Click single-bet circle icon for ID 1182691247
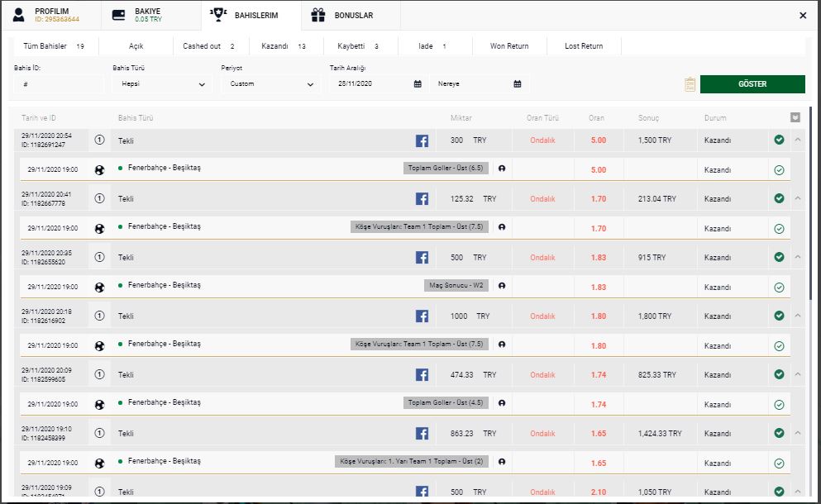Image resolution: width=821 pixels, height=504 pixels. point(99,140)
